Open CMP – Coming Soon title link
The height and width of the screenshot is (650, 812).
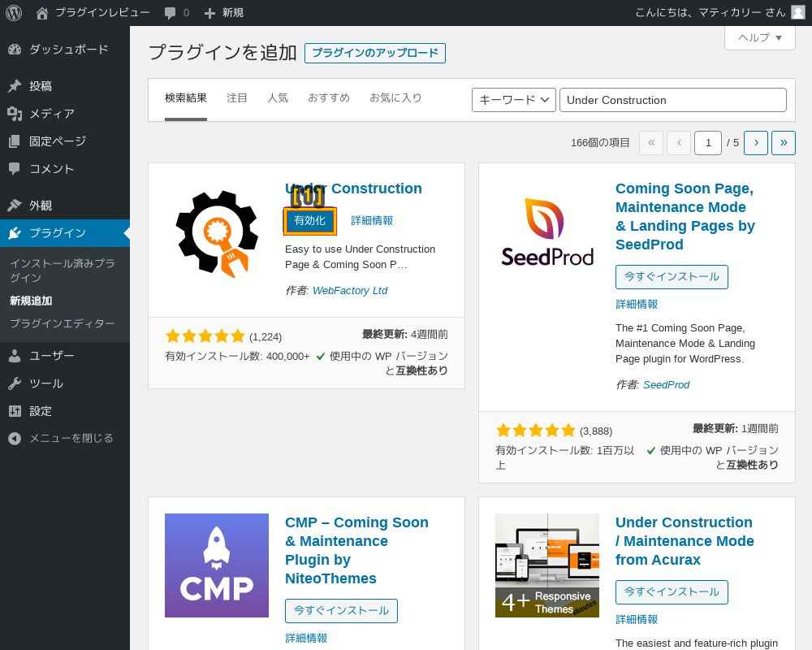click(x=356, y=550)
